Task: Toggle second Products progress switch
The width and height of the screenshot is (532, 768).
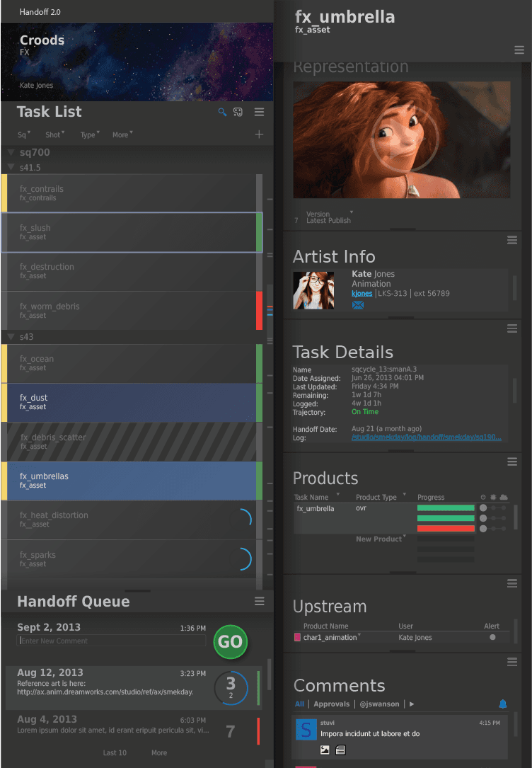Action: [493, 518]
